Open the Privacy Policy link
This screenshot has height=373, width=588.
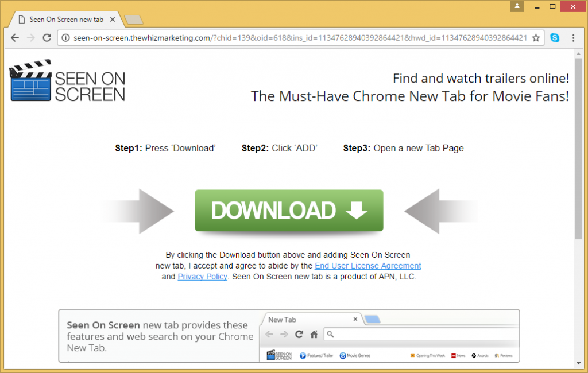click(202, 277)
